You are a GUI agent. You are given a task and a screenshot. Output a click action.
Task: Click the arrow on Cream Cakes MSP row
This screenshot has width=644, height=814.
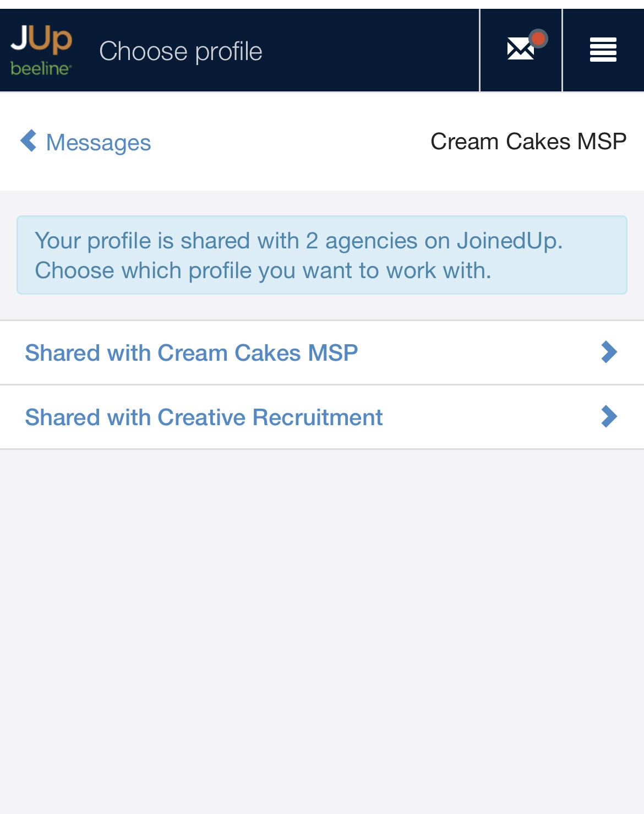609,352
